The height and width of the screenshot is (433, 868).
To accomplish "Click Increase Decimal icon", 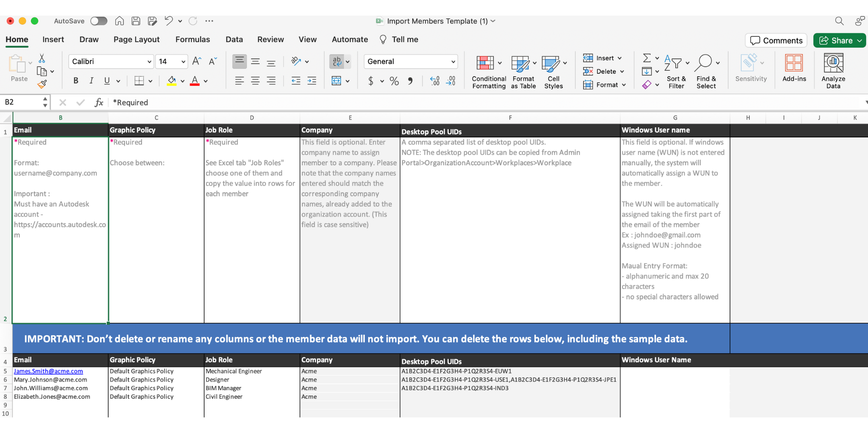I will point(435,81).
